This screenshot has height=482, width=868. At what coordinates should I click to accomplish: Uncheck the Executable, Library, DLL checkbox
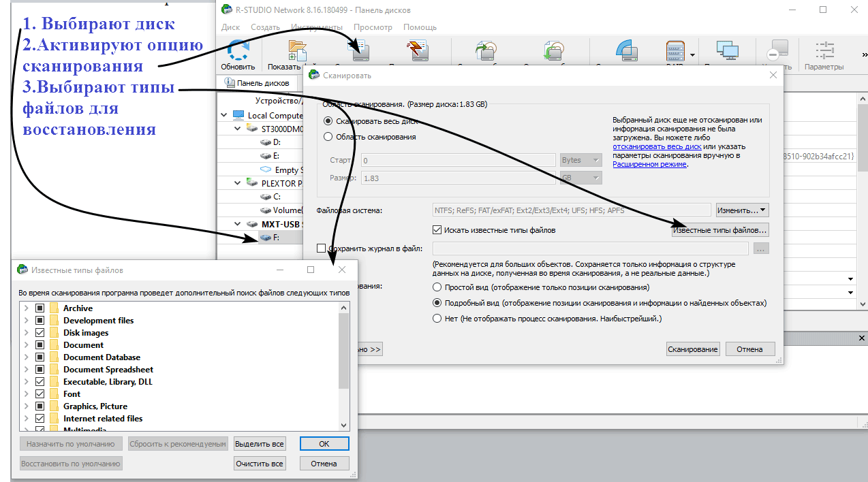(40, 382)
